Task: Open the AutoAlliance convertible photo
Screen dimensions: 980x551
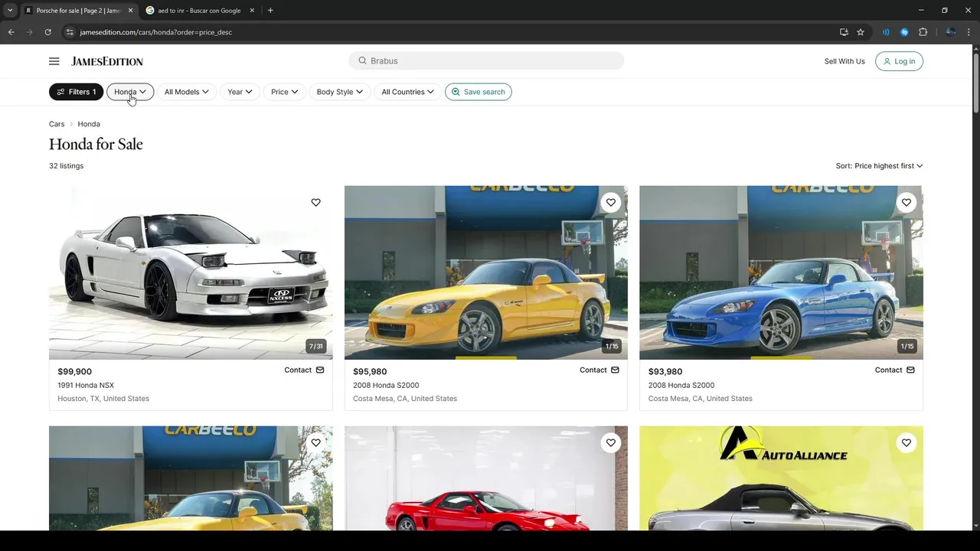Action: tap(781, 478)
